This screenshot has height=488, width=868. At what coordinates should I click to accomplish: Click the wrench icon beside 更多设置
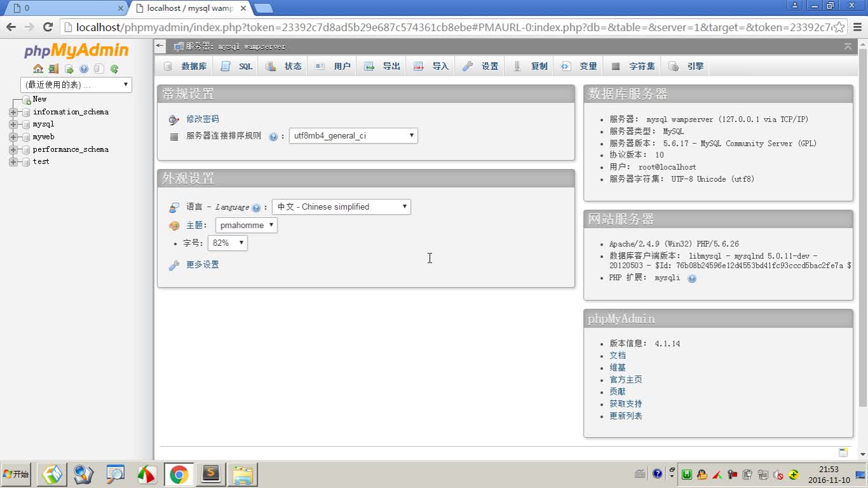click(x=174, y=265)
